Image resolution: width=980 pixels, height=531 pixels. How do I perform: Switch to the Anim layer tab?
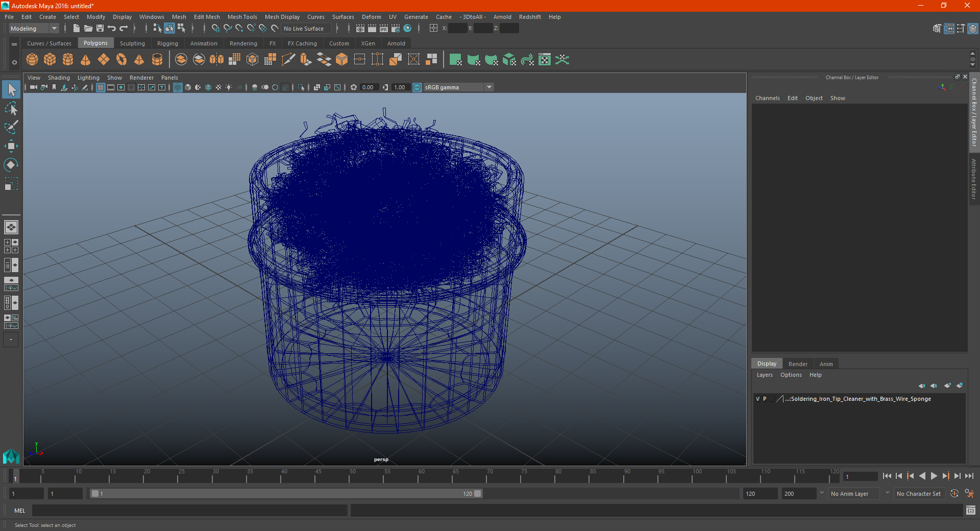[x=826, y=364]
